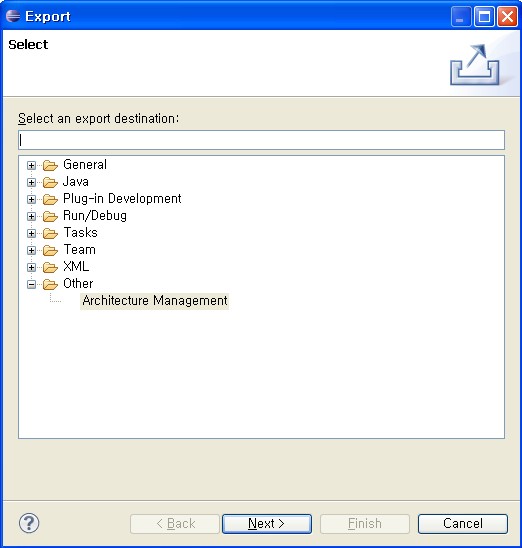Expand the Java tree node
This screenshot has width=522, height=548.
click(x=31, y=182)
